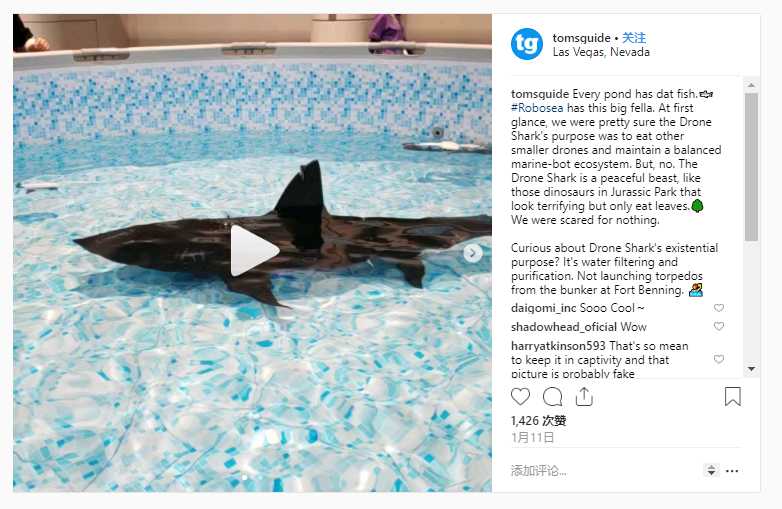This screenshot has width=782, height=509.
Task: Play the shark video
Action: [x=253, y=251]
